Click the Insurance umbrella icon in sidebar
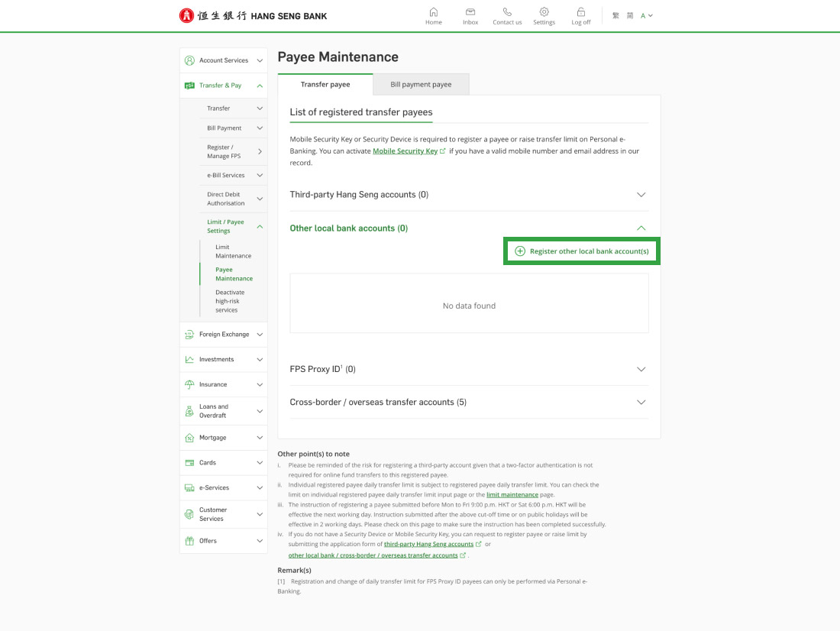 coord(189,384)
